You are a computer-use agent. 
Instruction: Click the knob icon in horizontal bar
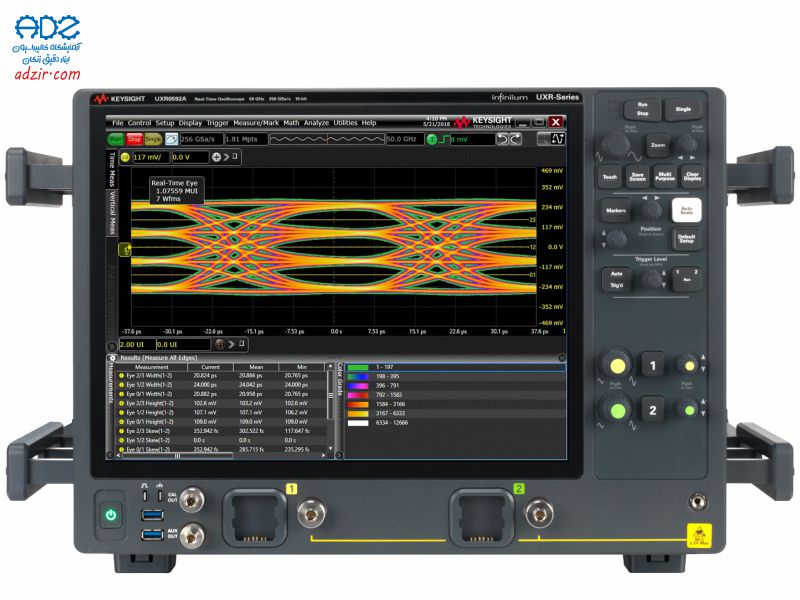pos(219,344)
